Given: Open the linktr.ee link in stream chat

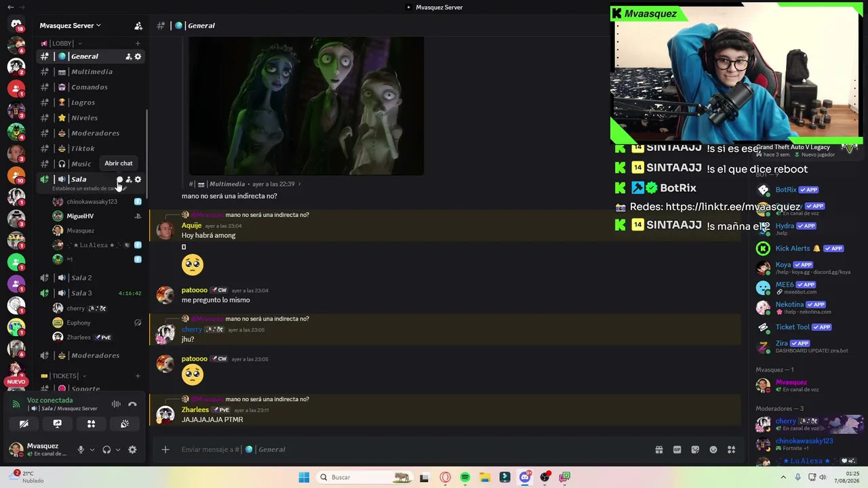Looking at the screenshot, I should pos(733,207).
